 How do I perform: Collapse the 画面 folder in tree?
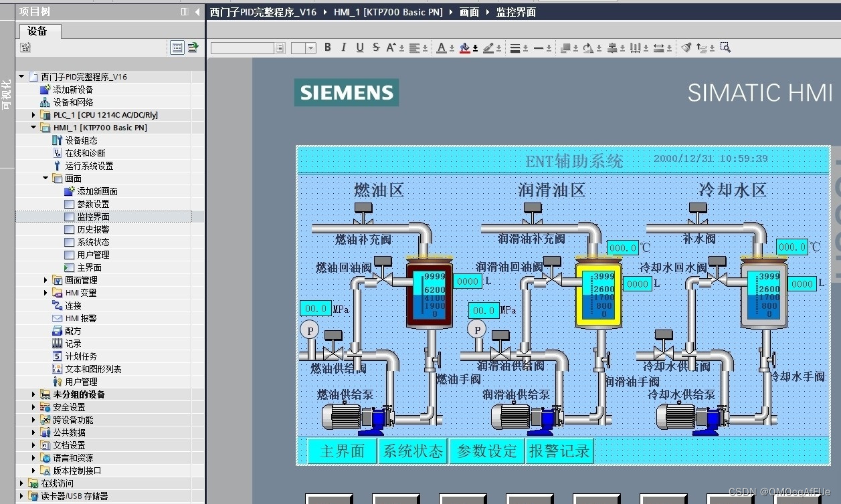click(45, 178)
